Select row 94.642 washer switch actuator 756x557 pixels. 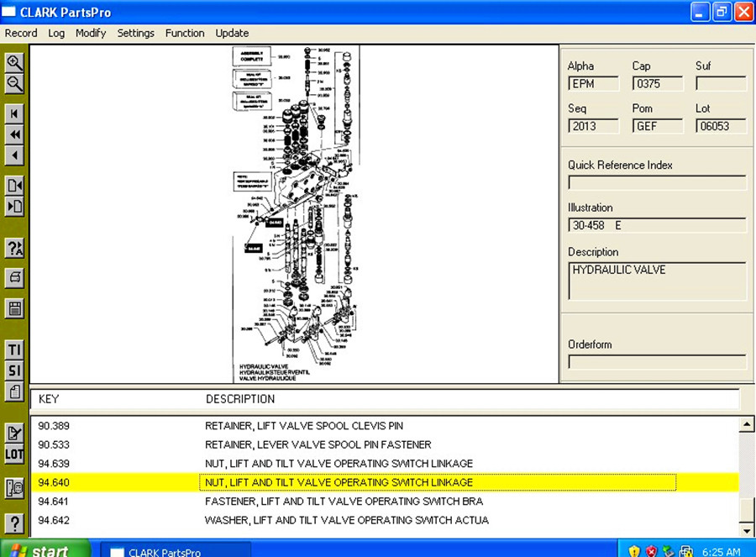point(385,520)
